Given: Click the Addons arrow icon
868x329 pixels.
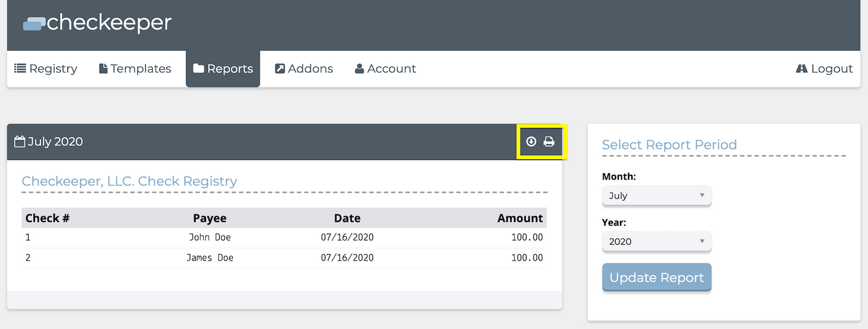Looking at the screenshot, I should (x=280, y=68).
